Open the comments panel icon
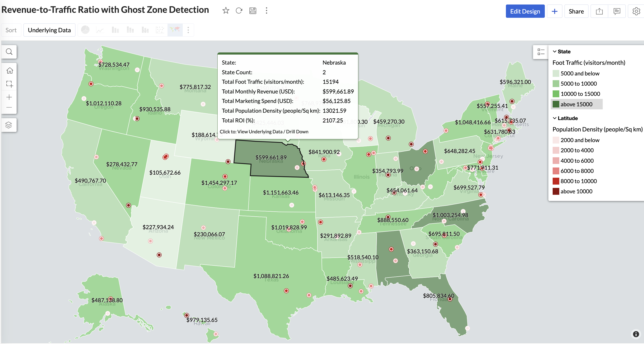The image size is (644, 344). tap(617, 11)
